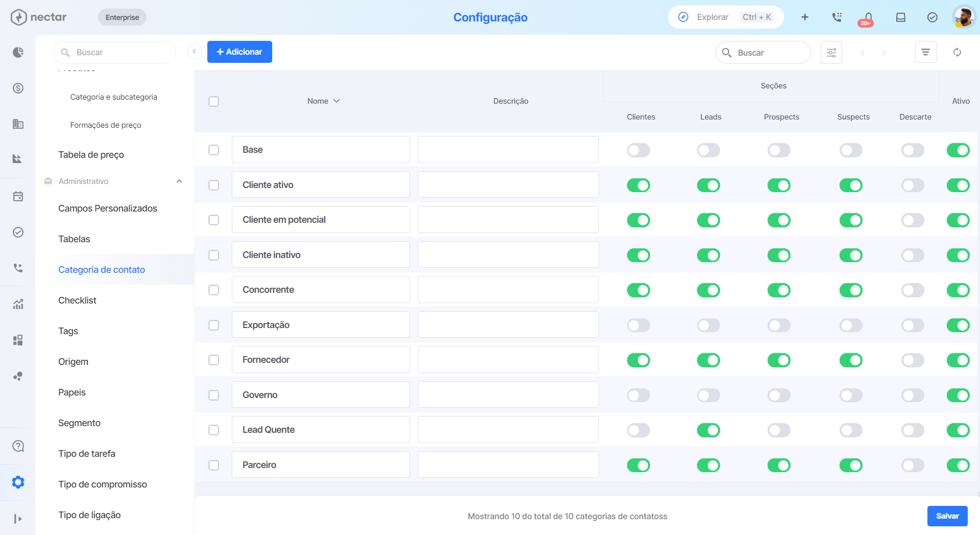Open the phone calls icon in sidebar
This screenshot has height=535, width=980.
[x=18, y=268]
